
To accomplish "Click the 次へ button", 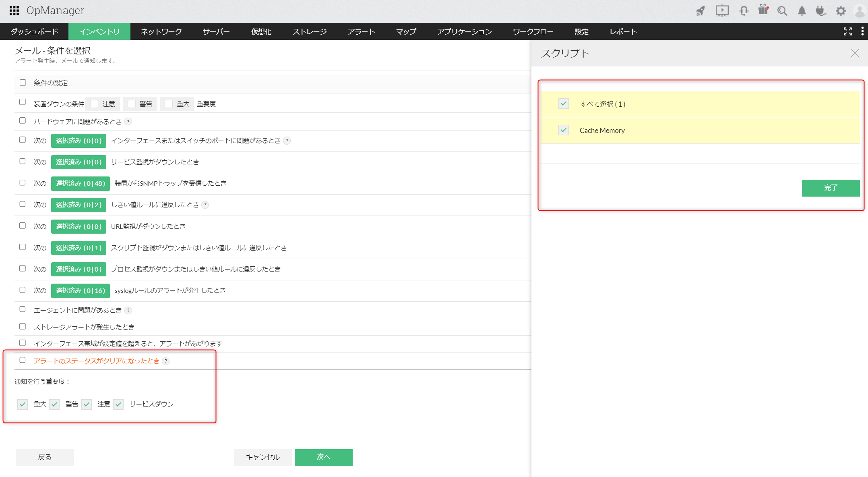I will 323,457.
